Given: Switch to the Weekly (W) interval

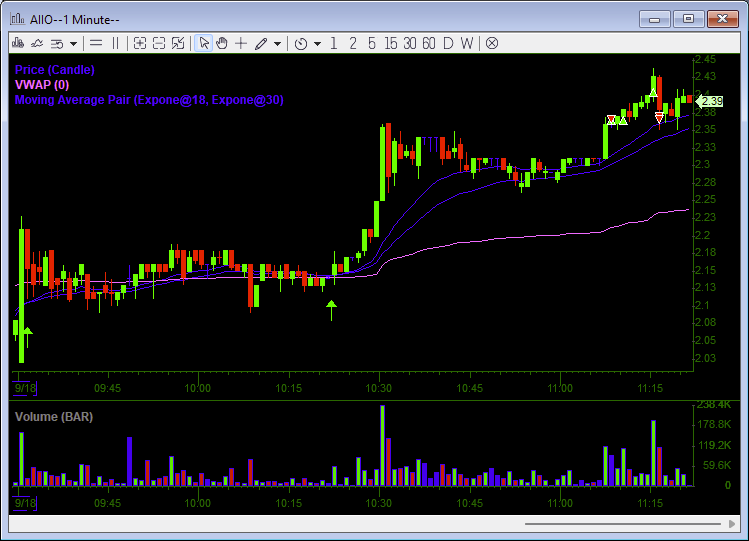Looking at the screenshot, I should pos(467,43).
